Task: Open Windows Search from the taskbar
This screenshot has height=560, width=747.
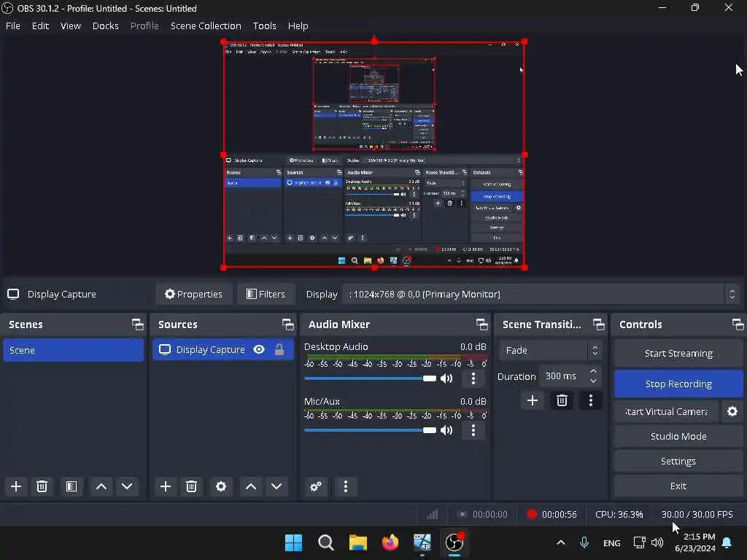Action: click(326, 542)
